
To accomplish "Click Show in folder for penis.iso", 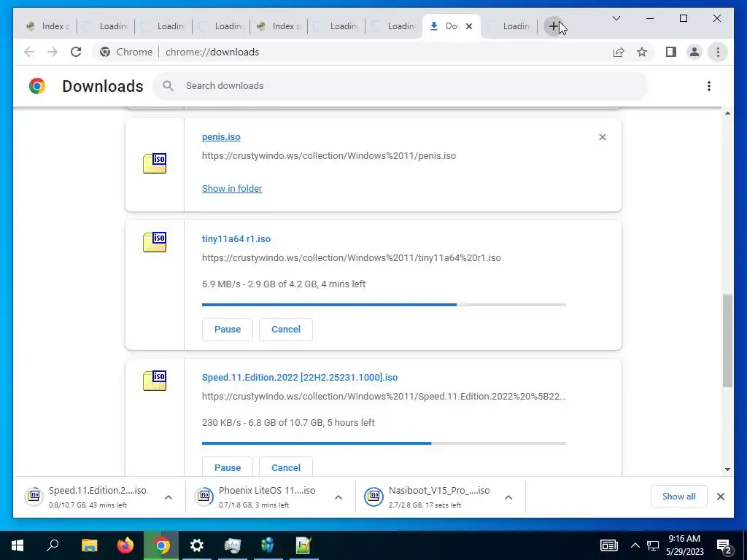I will (x=232, y=189).
